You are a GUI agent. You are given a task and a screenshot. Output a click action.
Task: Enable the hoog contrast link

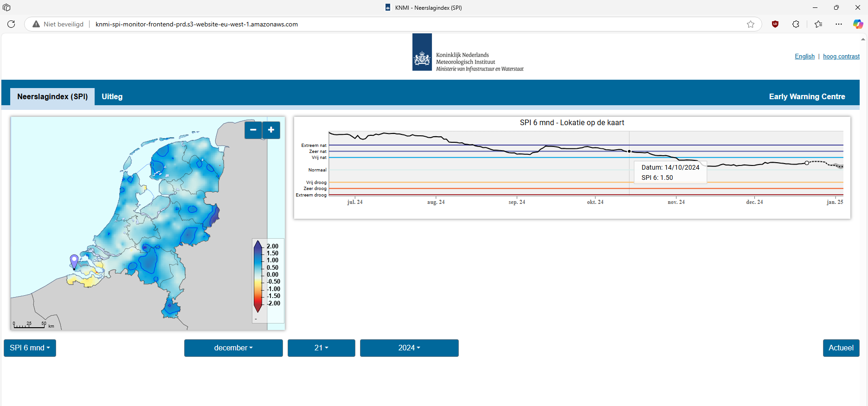841,57
